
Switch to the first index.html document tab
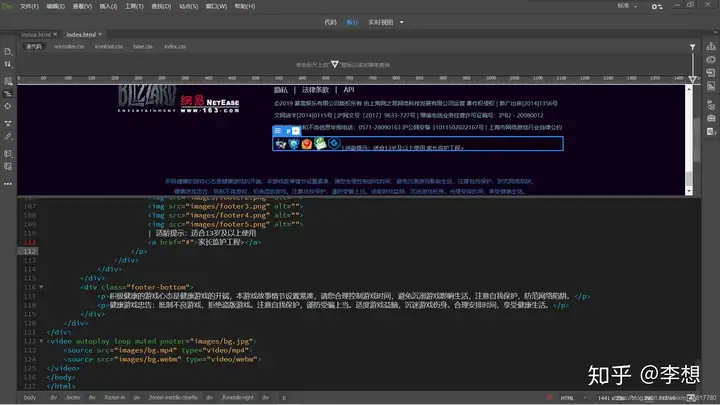(36, 34)
